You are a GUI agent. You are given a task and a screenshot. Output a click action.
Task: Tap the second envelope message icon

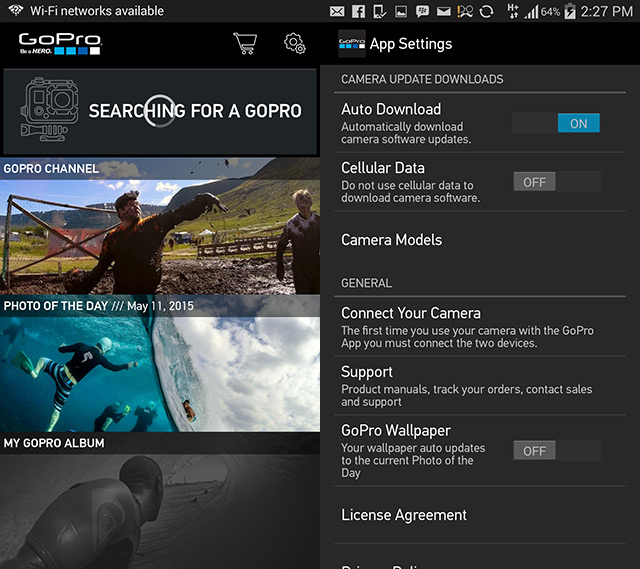(444, 12)
